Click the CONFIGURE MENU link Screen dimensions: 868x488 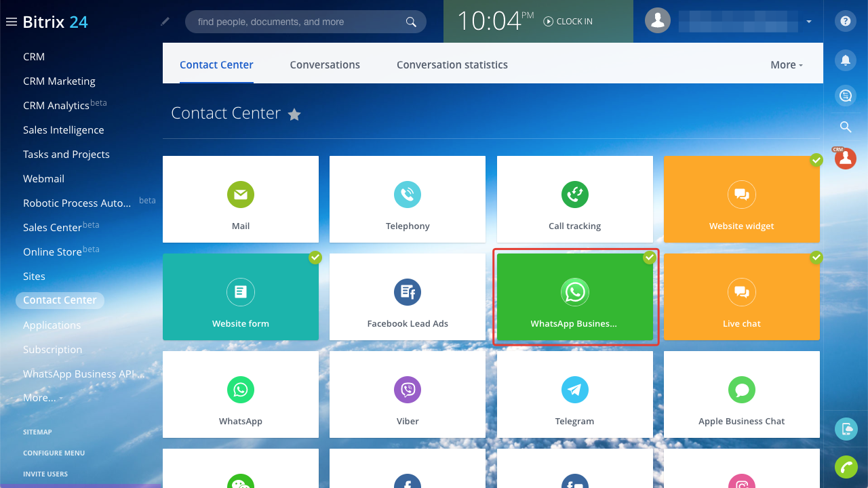click(x=54, y=453)
